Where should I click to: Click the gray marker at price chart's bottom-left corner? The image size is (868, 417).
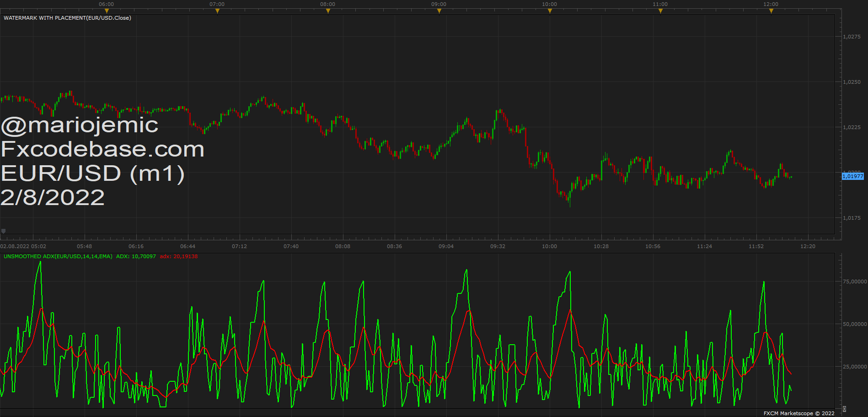pos(3,231)
